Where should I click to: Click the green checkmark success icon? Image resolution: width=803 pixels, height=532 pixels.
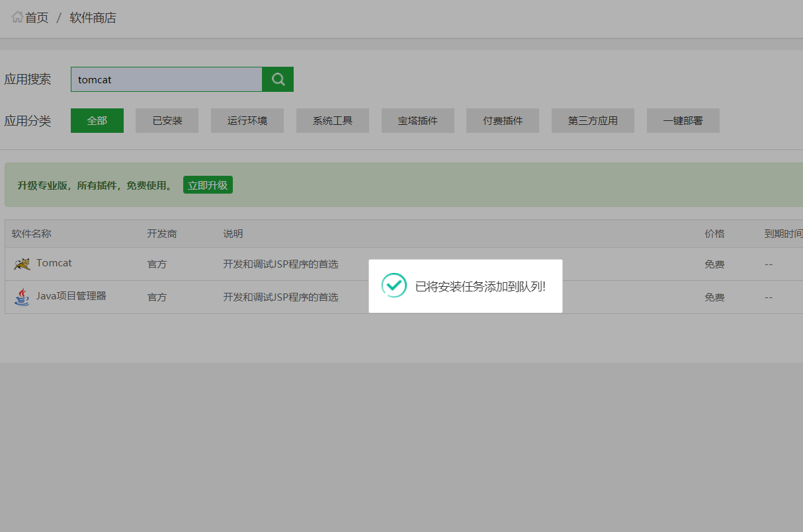click(394, 285)
